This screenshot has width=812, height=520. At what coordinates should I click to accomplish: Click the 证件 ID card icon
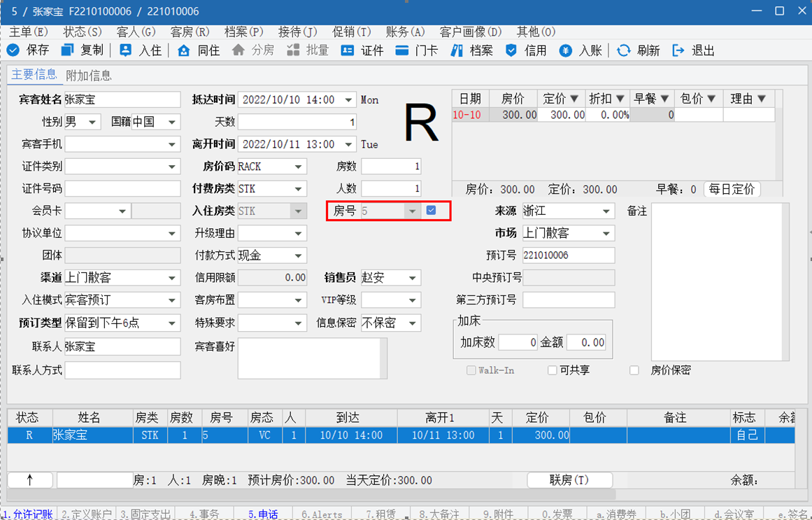[x=348, y=50]
